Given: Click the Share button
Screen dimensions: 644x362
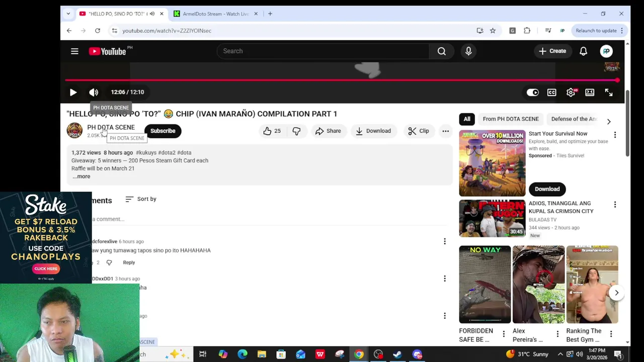Looking at the screenshot, I should pos(328,131).
